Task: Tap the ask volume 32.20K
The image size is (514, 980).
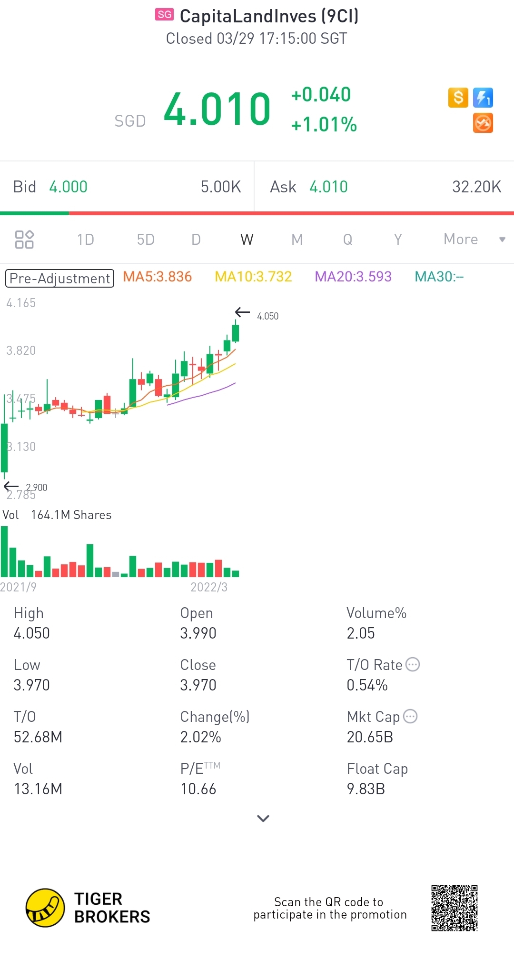Action: (476, 187)
